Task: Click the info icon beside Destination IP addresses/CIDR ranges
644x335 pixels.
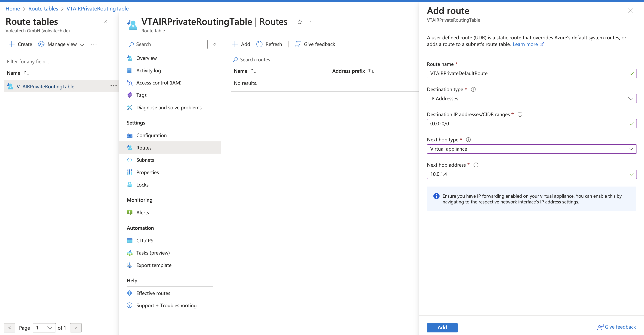Action: click(x=520, y=114)
